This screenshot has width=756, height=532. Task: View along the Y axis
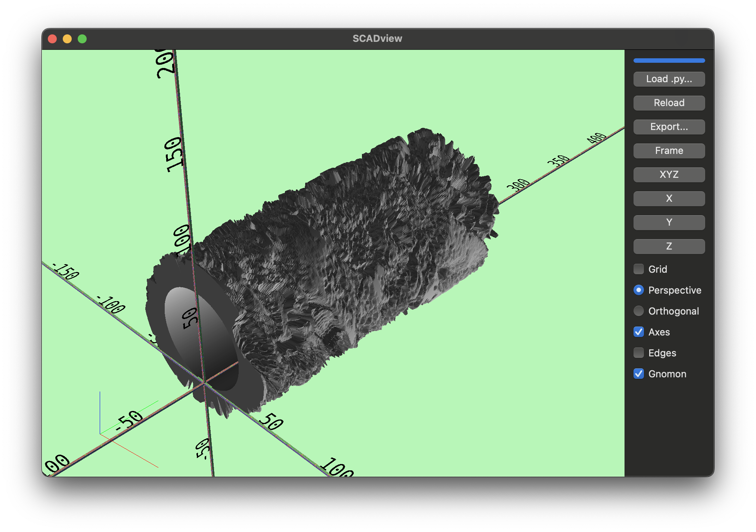[x=669, y=223]
